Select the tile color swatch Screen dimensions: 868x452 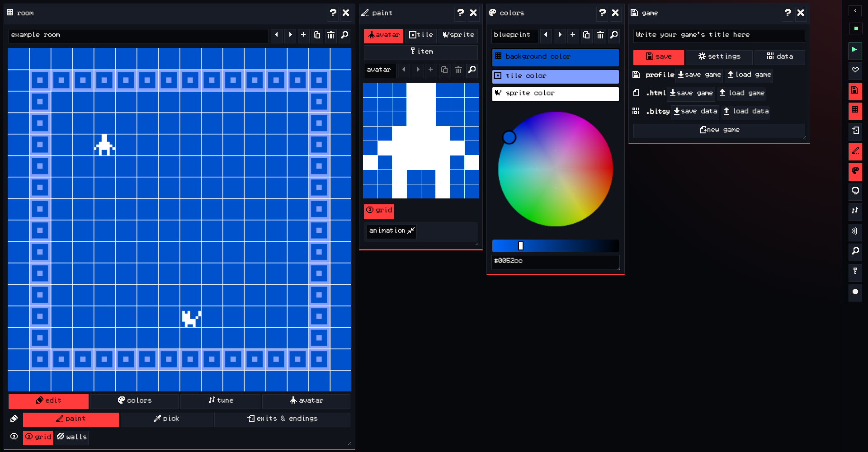pyautogui.click(x=556, y=76)
